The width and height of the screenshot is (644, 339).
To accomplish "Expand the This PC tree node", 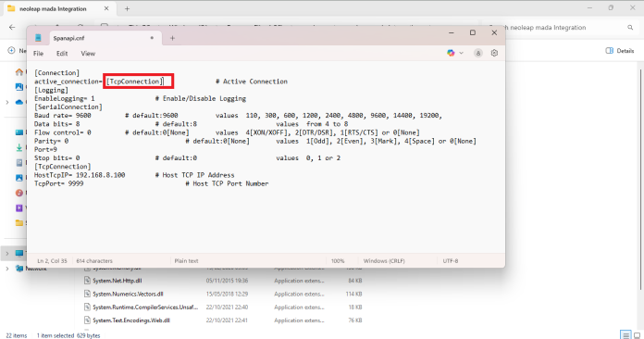I will 7,253.
